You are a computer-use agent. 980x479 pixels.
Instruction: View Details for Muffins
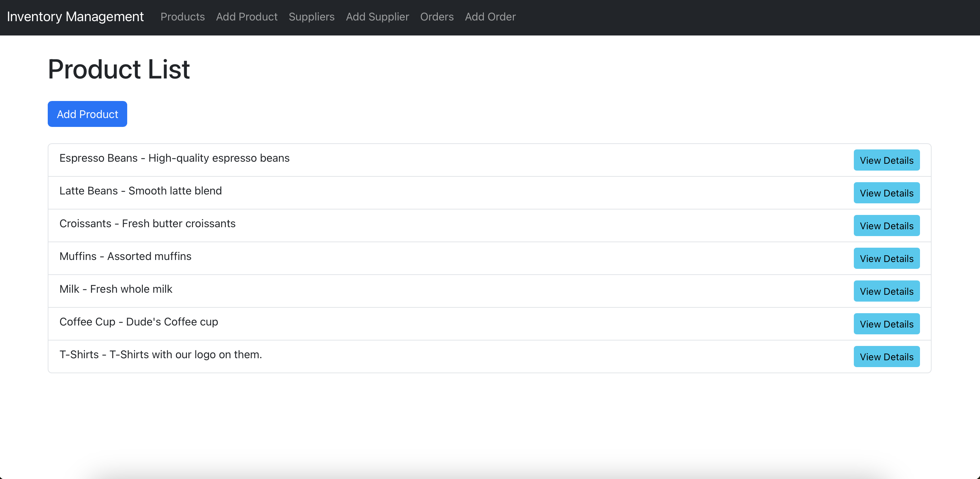click(x=886, y=259)
